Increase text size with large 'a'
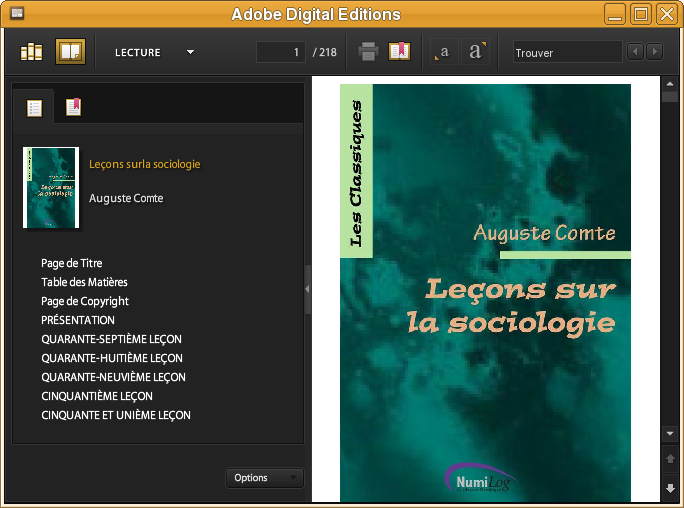Screen dimensions: 684x508 (476, 52)
